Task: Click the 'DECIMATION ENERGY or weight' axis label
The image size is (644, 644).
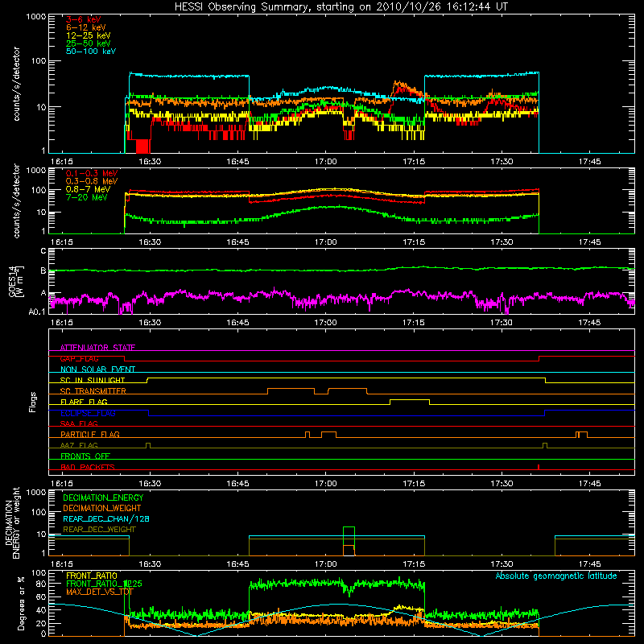Action: [x=12, y=522]
